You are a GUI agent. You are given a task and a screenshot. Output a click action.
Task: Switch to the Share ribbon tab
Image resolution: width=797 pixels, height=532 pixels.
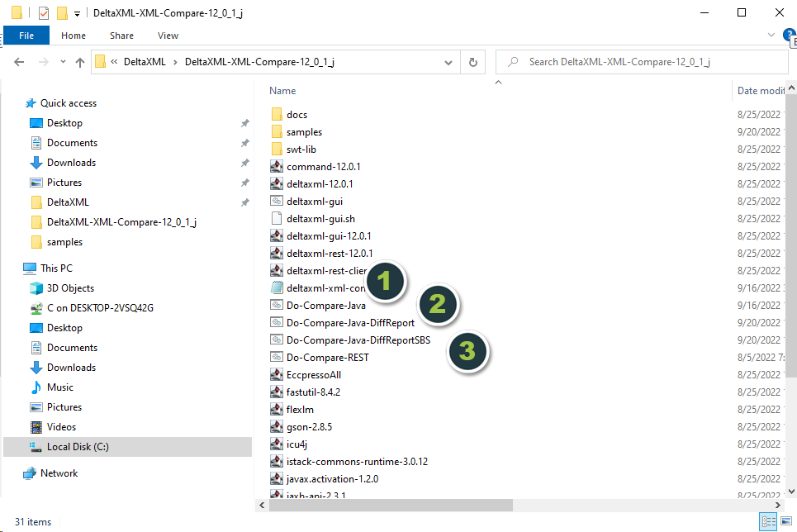click(121, 36)
